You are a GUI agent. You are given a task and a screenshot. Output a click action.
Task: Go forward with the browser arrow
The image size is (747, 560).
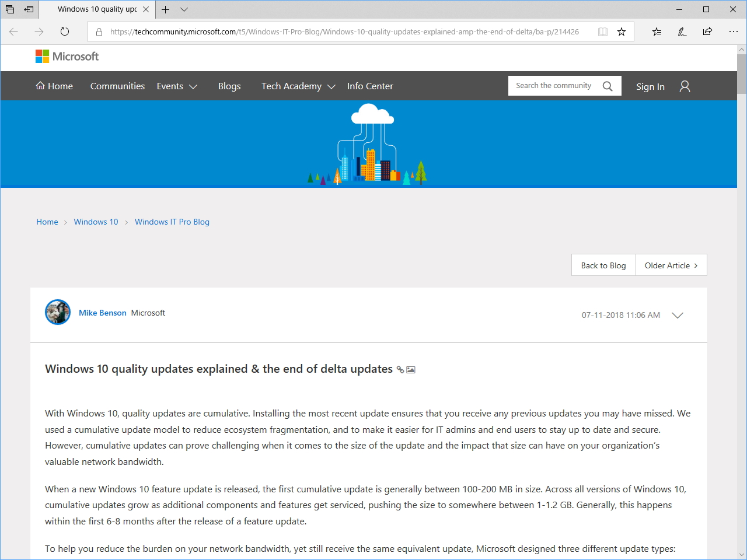point(39,32)
